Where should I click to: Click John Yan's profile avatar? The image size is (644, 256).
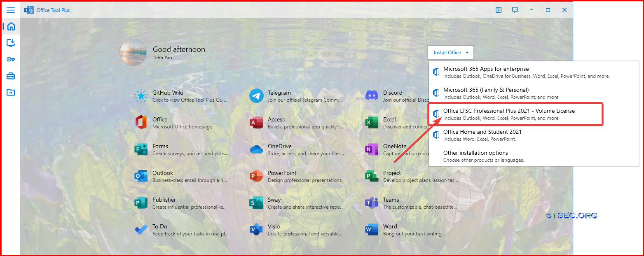[133, 52]
